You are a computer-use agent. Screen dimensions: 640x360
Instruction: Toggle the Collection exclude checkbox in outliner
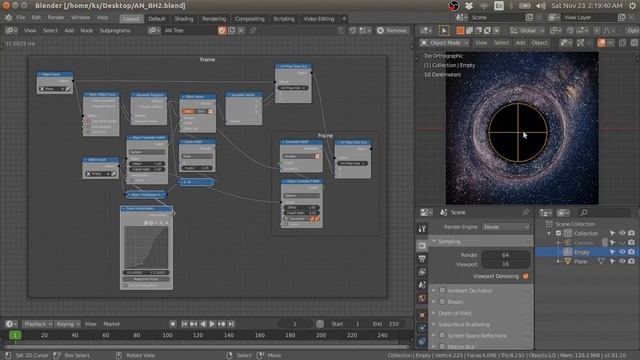[558, 233]
